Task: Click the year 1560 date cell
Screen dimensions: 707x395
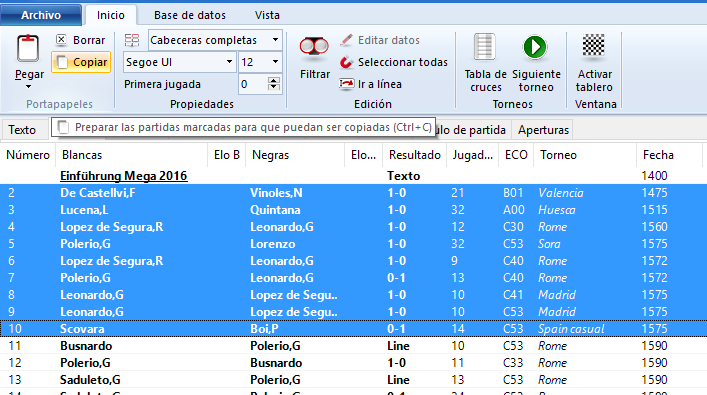Action: pos(654,227)
